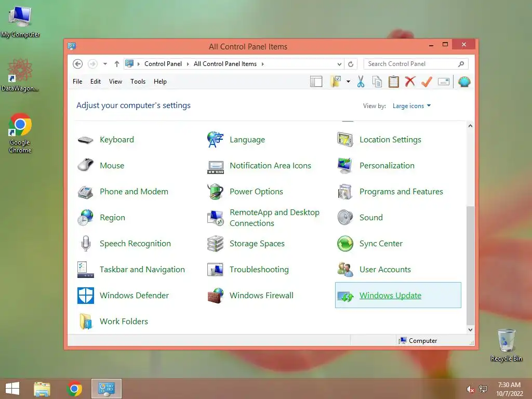532x399 pixels.
Task: Click the Control Panel breadcrumb
Action: [x=163, y=64]
